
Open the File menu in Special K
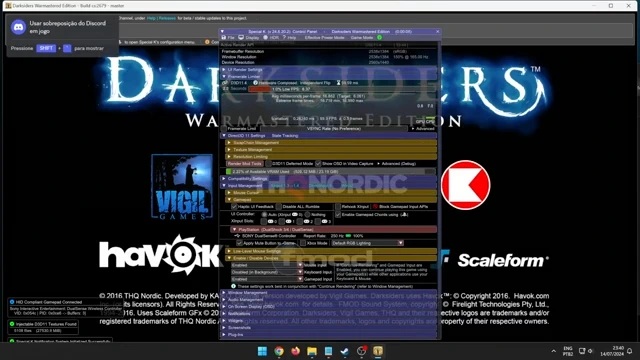(228, 38)
